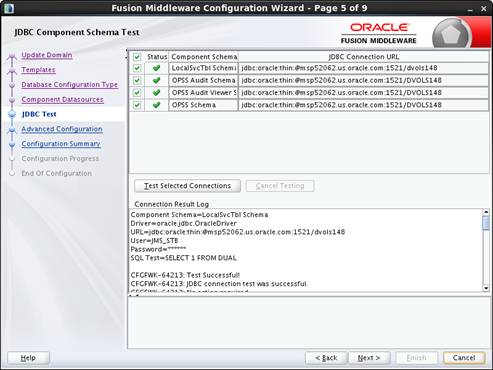The height and width of the screenshot is (370, 493).
Task: Click green status checkmark for LocalSvcTbl Schema
Action: click(156, 68)
